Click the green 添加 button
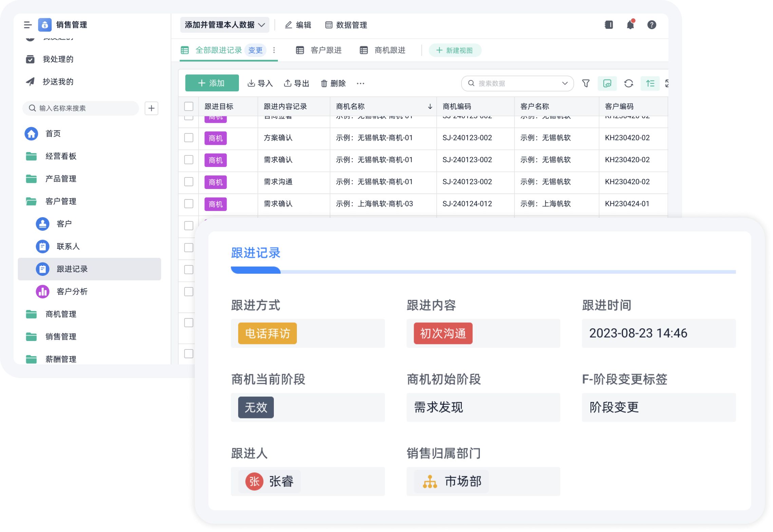 [x=212, y=83]
